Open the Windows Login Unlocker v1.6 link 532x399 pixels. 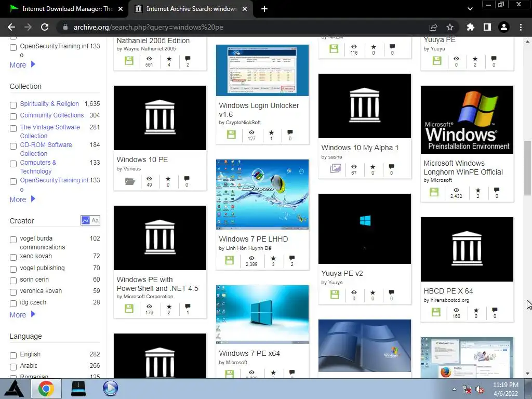[259, 110]
